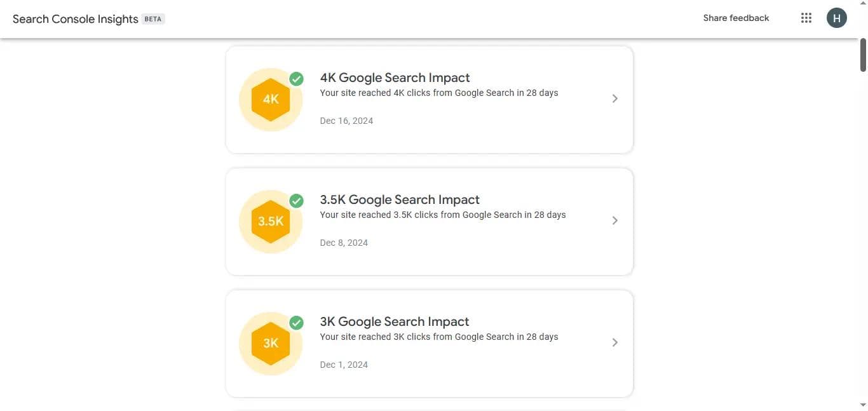Open the Google apps grid

pyautogui.click(x=806, y=17)
